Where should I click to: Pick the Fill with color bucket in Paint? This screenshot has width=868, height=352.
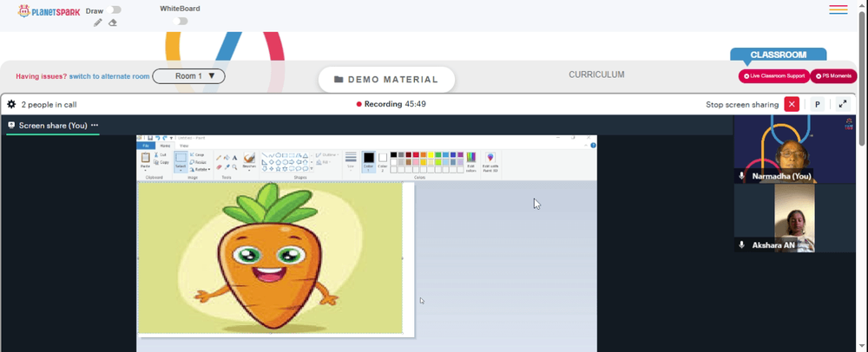click(227, 158)
